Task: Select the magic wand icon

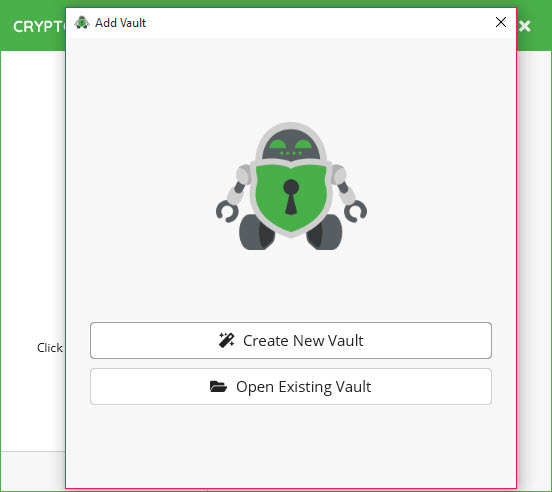Action: click(x=226, y=340)
